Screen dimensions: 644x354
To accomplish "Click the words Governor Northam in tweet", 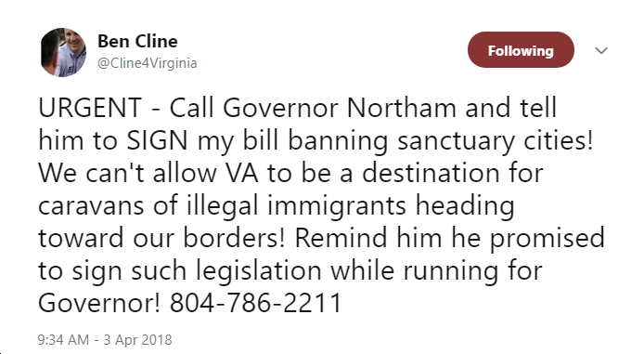I will click(x=340, y=108).
